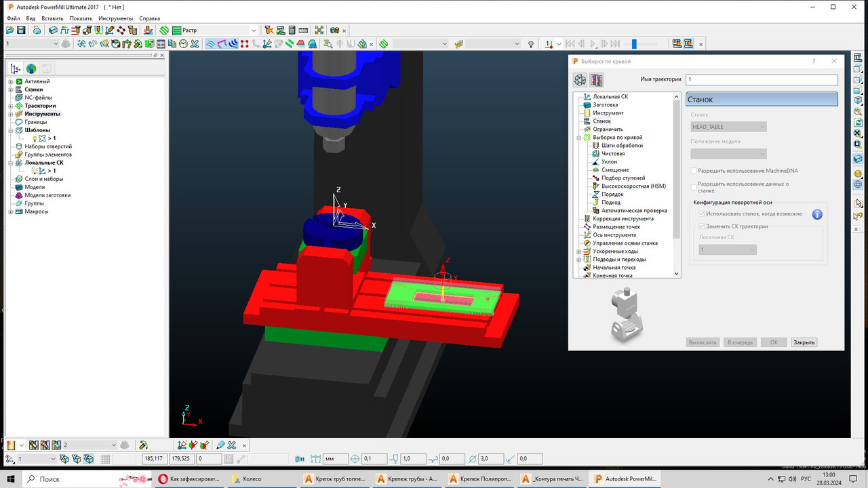
Task: Click the globe wireframe icon on right toolbar
Action: (x=858, y=184)
